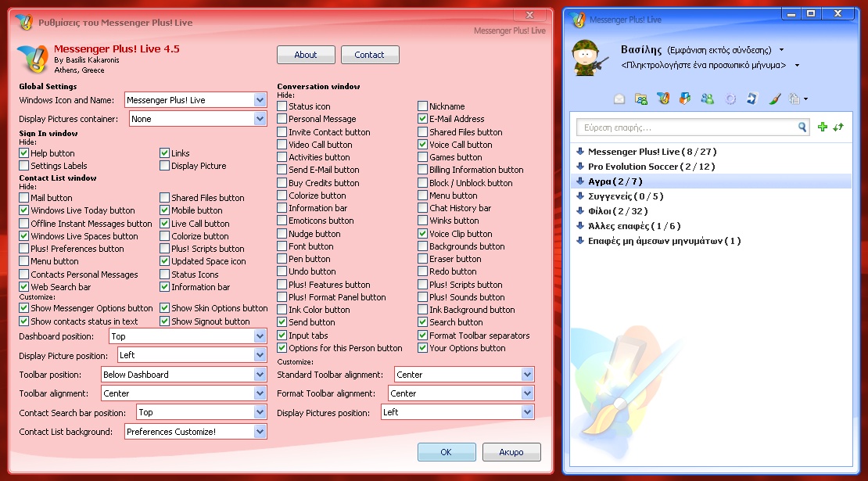The width and height of the screenshot is (868, 481).
Task: Toggle Show contacts status in text
Action: pyautogui.click(x=23, y=321)
